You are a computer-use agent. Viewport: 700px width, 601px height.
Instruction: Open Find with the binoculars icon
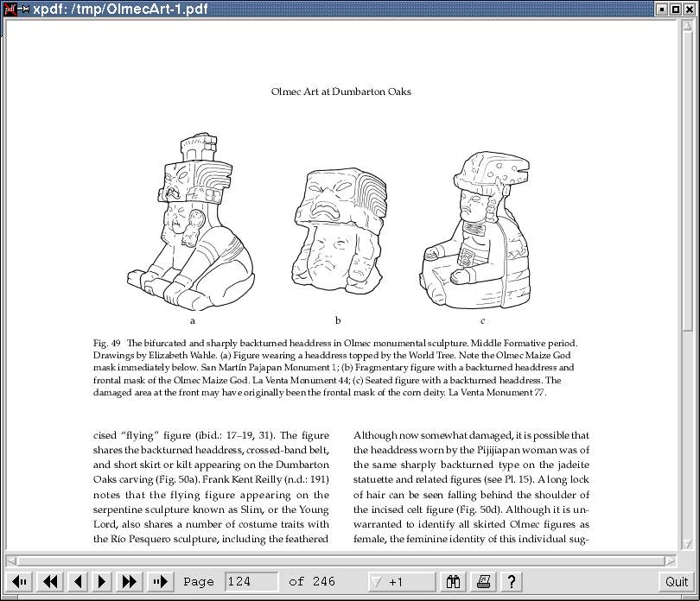[x=453, y=581]
